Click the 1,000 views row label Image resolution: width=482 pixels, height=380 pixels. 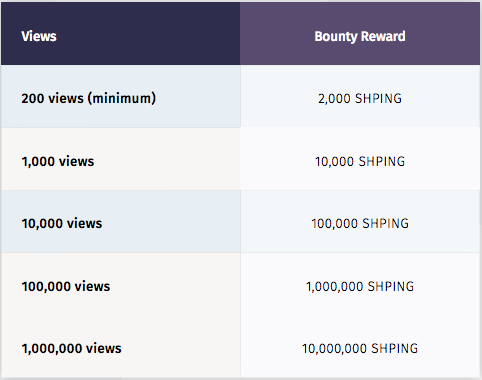58,161
